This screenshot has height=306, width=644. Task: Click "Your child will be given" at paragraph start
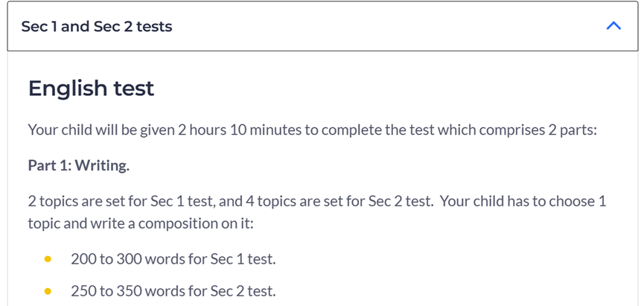pyautogui.click(x=101, y=130)
